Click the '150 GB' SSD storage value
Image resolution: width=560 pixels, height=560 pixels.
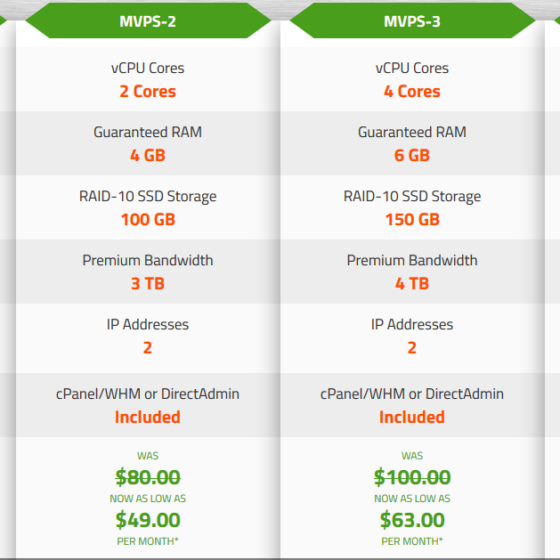pos(412,219)
